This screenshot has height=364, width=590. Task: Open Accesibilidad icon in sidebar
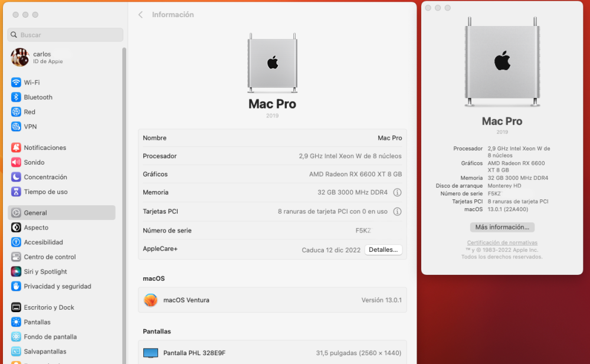(x=16, y=242)
